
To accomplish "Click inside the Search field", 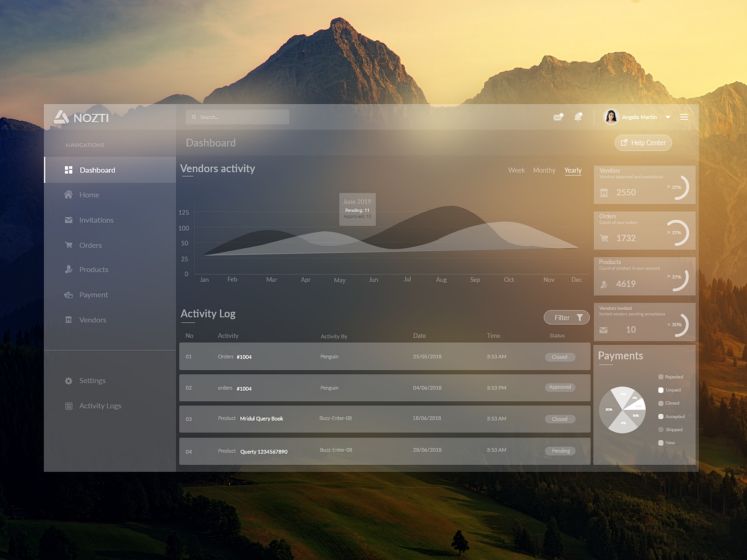I will (237, 116).
